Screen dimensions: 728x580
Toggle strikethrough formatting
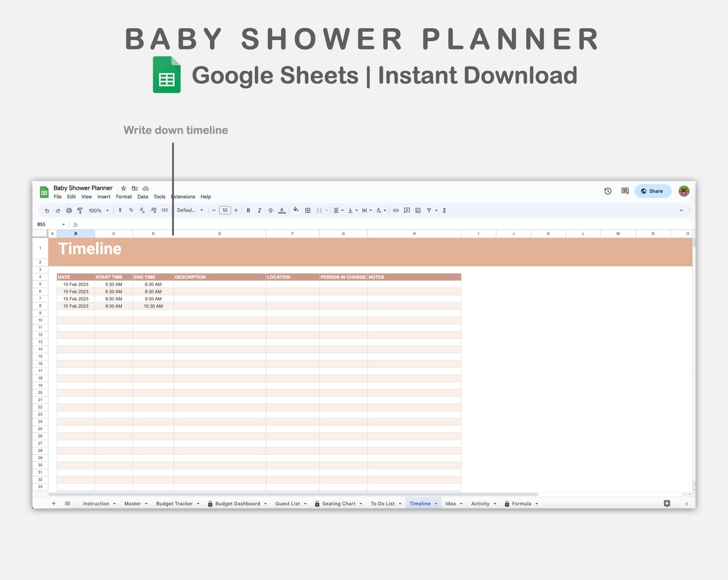[x=271, y=210]
